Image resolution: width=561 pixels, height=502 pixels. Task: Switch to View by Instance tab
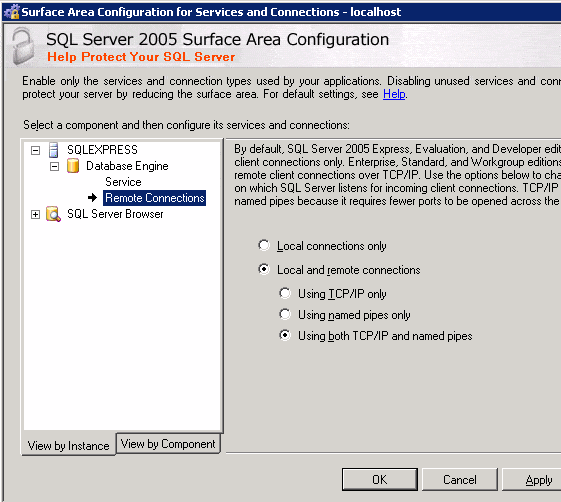[x=68, y=446]
